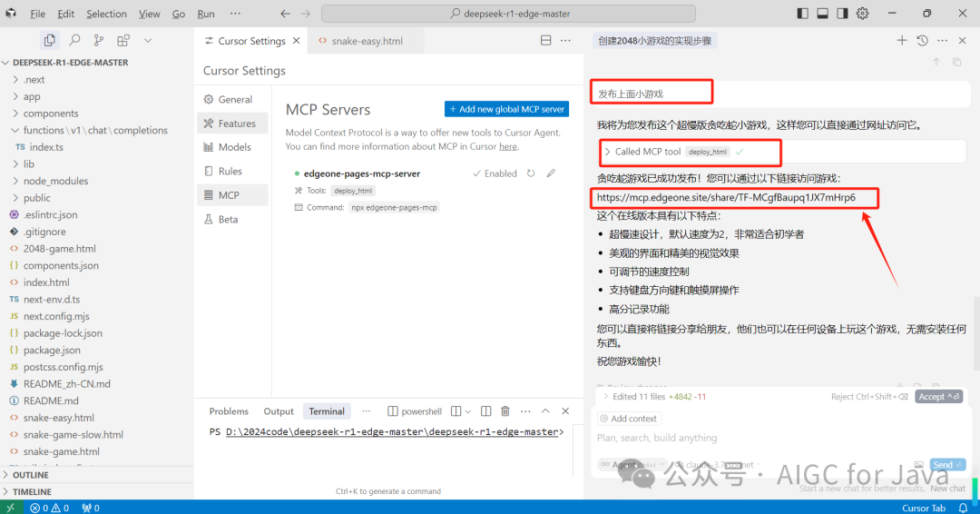Show chat history clock icon
980x514 pixels.
[922, 41]
